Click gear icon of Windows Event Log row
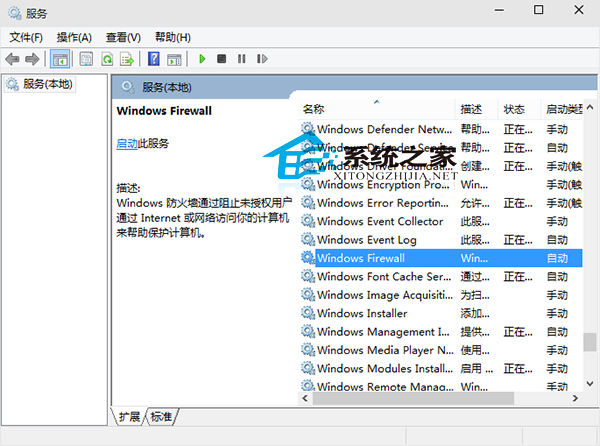This screenshot has width=600, height=446. (307, 239)
